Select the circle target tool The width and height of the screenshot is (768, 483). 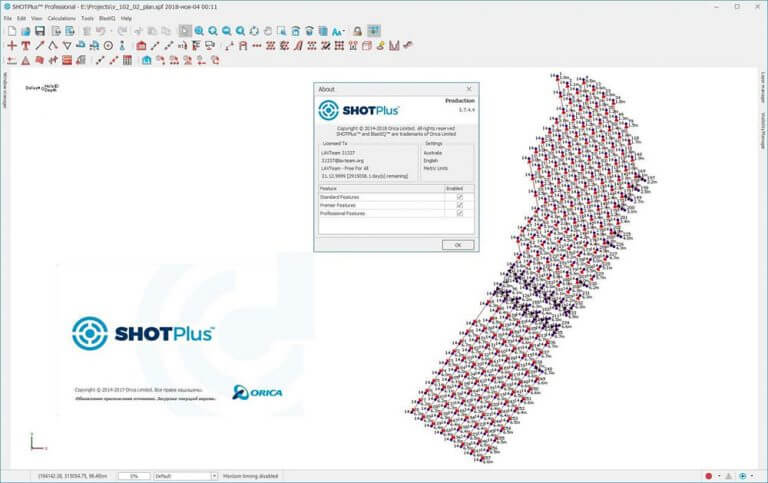(x=108, y=46)
